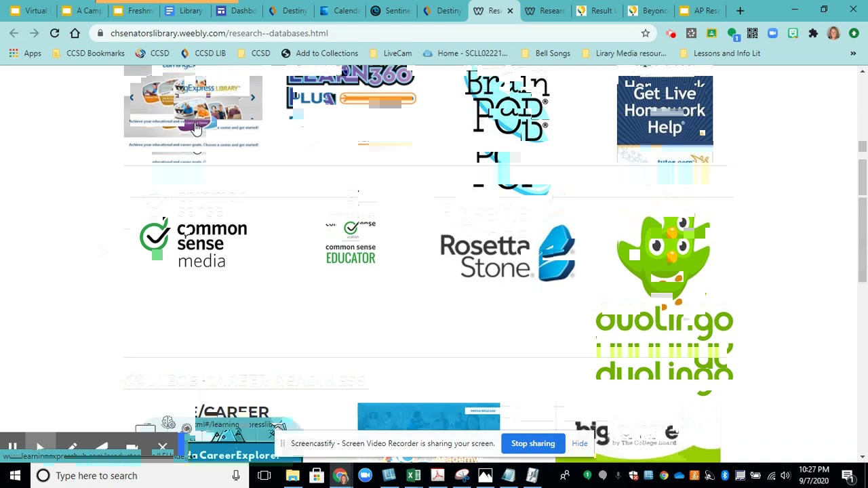Open Task View on the taskbar
Image resolution: width=868 pixels, height=488 pixels.
(x=264, y=476)
